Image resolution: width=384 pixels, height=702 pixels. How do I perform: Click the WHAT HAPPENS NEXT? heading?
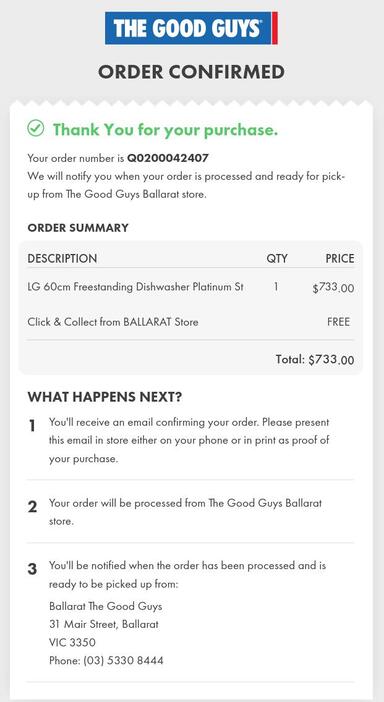coord(105,397)
